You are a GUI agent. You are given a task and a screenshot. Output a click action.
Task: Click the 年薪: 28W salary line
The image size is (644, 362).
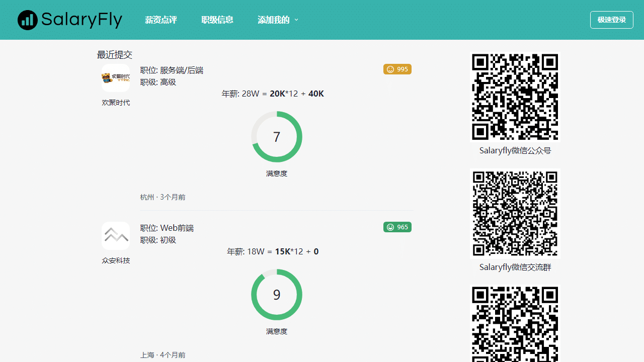point(273,94)
